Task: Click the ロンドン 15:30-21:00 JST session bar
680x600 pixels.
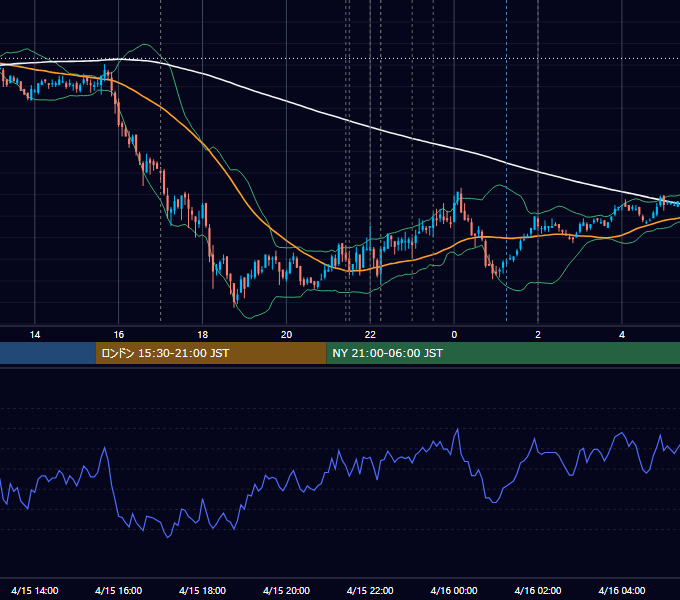Action: click(x=211, y=353)
